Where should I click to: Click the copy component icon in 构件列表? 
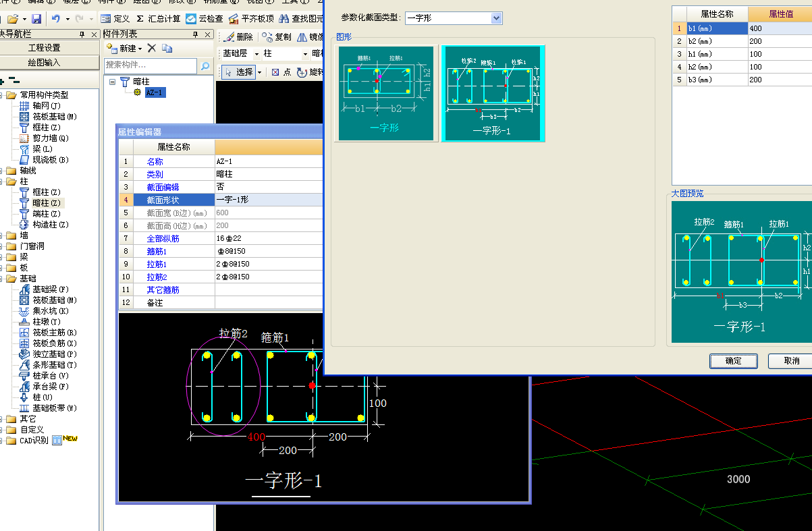click(167, 48)
